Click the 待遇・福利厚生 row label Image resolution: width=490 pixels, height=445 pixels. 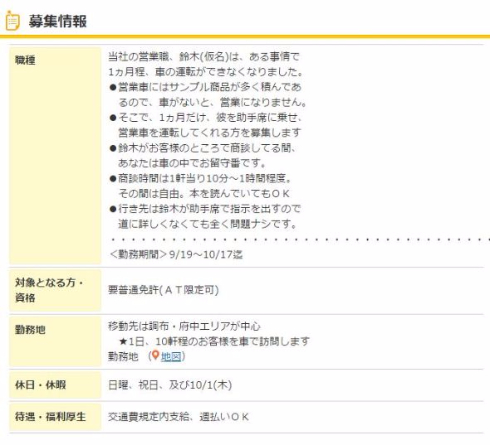point(50,417)
